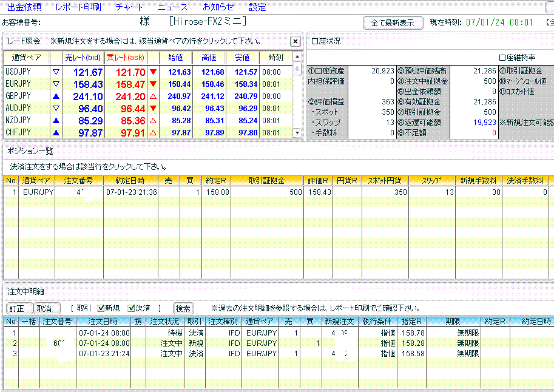This screenshot has width=554, height=392.
Task: Click the EURJPY ask rate 158.47
Action: pyautogui.click(x=130, y=84)
